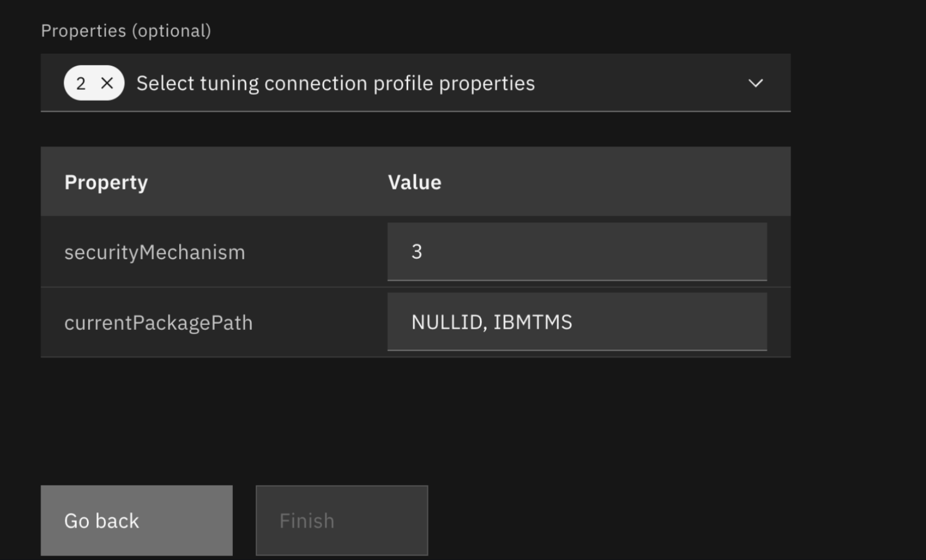The height and width of the screenshot is (560, 926).
Task: Focus the currentPackagePath value input
Action: pos(576,322)
